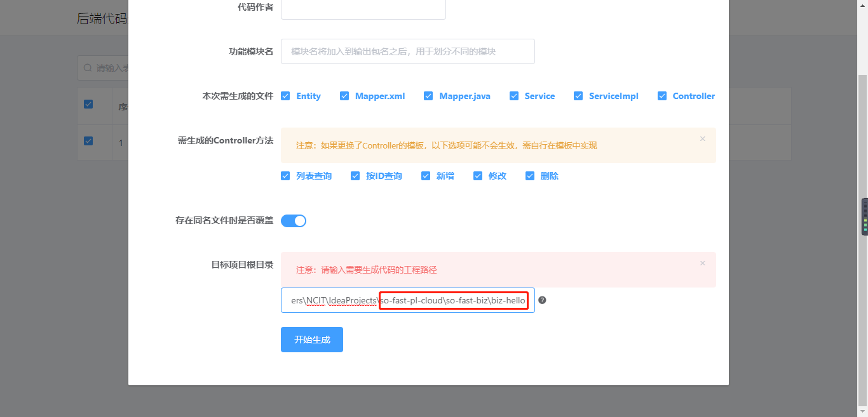868x417 pixels.
Task: Uncheck the Mapper.xml checkbox
Action: click(x=344, y=96)
